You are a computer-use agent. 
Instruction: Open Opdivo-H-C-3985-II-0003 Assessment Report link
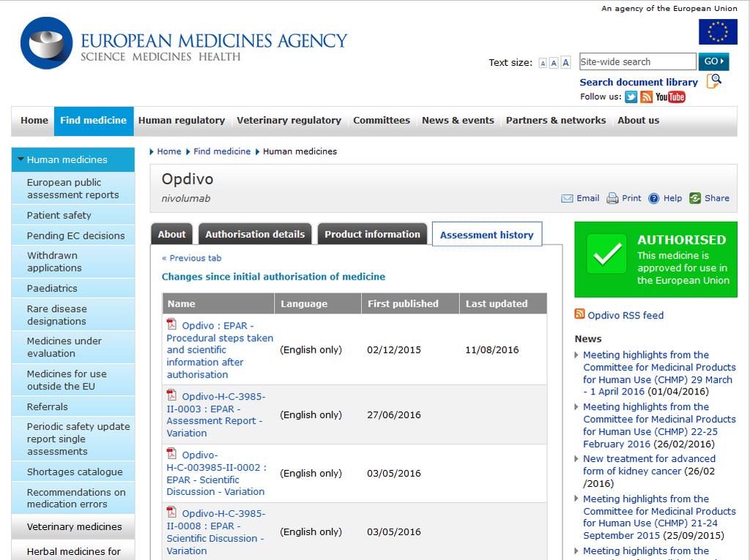pos(216,414)
